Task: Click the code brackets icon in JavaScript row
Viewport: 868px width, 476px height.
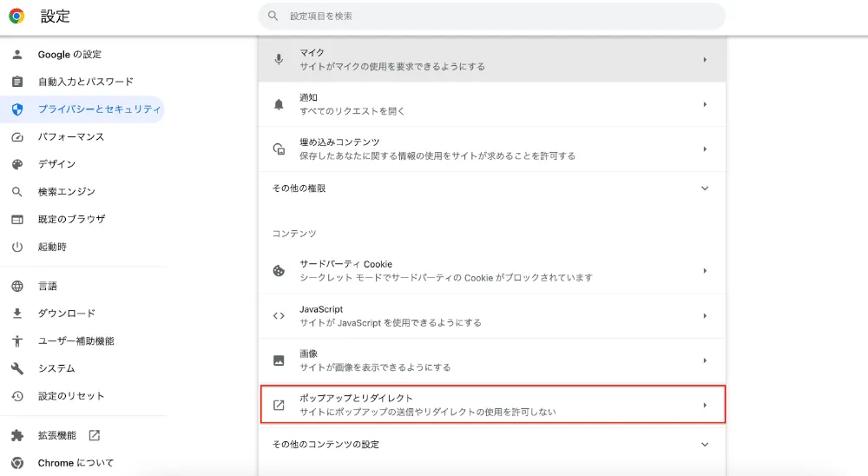Action: pos(279,316)
